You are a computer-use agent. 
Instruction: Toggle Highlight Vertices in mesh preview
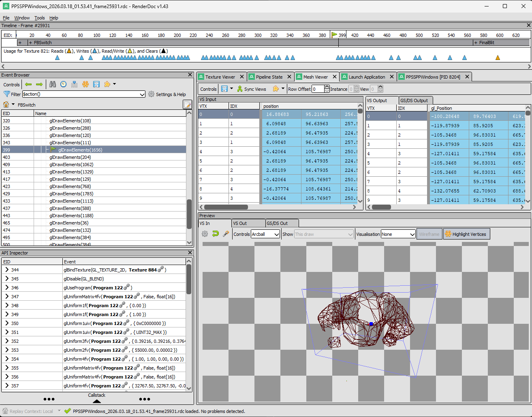pos(466,234)
